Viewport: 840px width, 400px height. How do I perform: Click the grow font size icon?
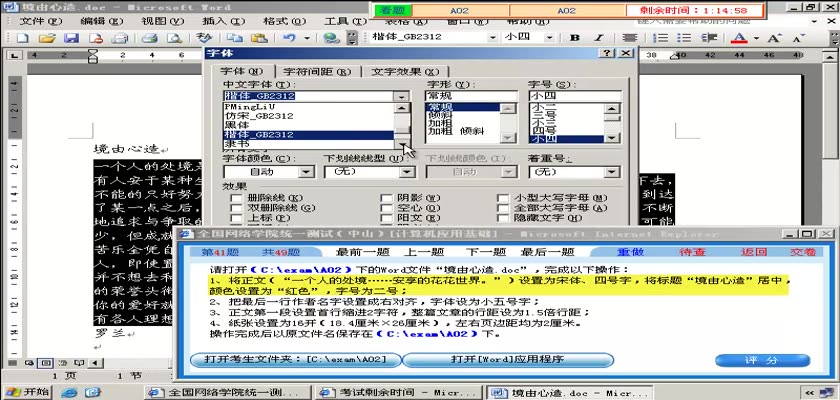click(x=774, y=37)
